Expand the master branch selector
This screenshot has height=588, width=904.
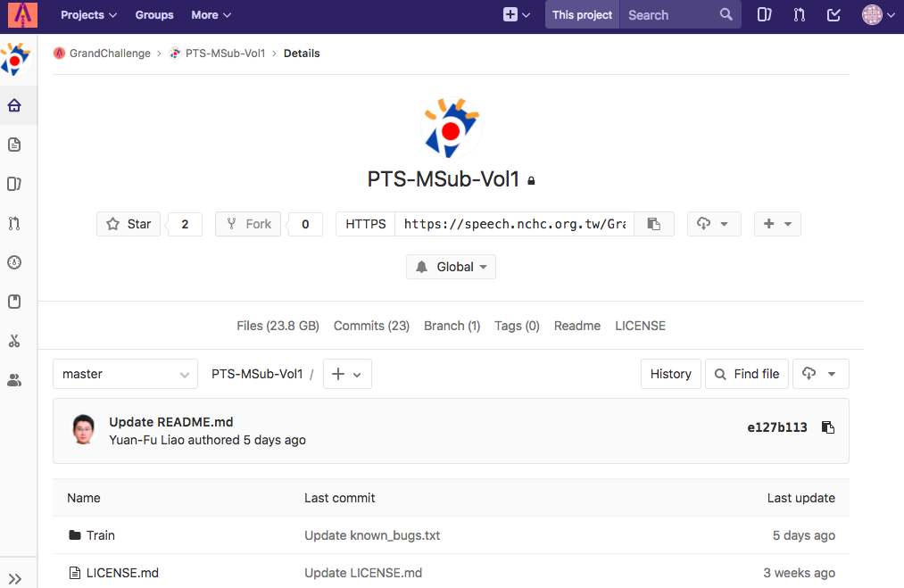(125, 374)
